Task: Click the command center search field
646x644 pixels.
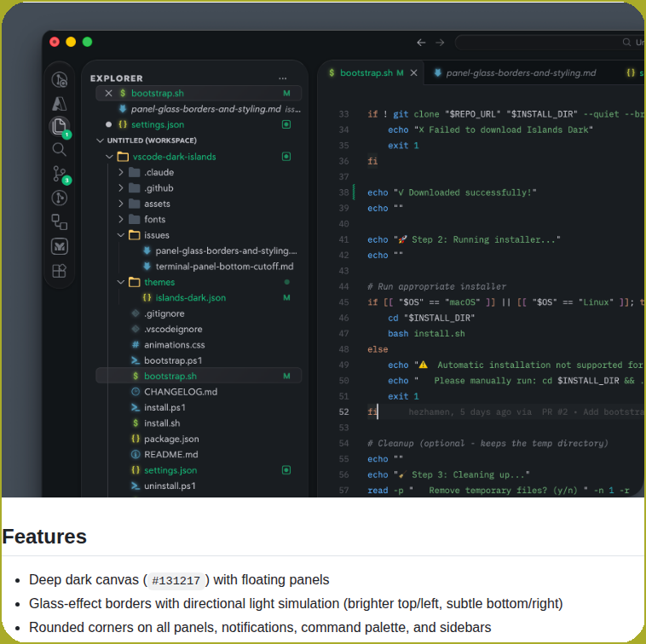Action: tap(550, 43)
